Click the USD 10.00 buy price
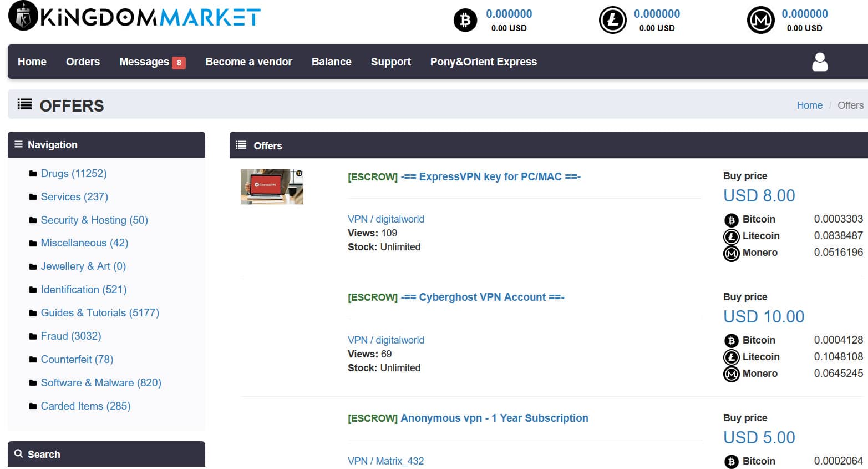This screenshot has width=868, height=469. click(x=764, y=316)
